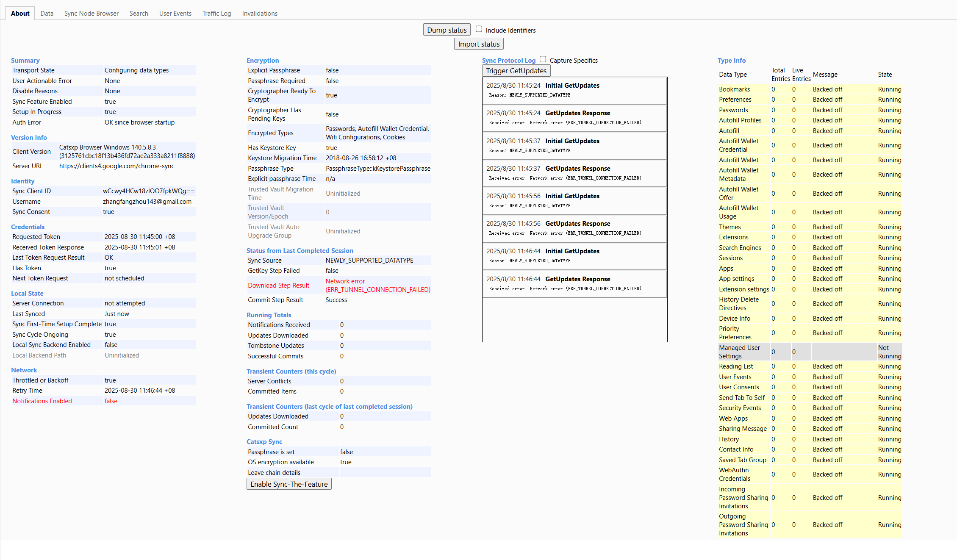Click the Saved Tab Group data type
Viewport: 957px width, 560px height.
[743, 460]
